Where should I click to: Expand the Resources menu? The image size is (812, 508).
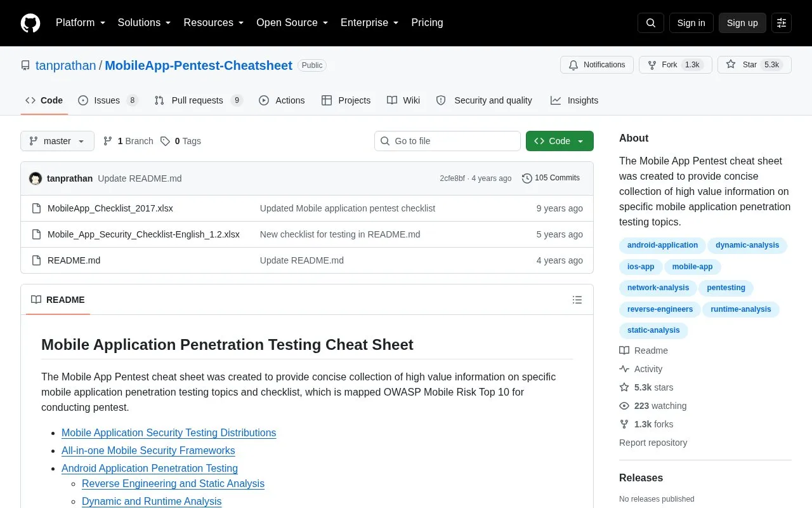[x=214, y=23]
